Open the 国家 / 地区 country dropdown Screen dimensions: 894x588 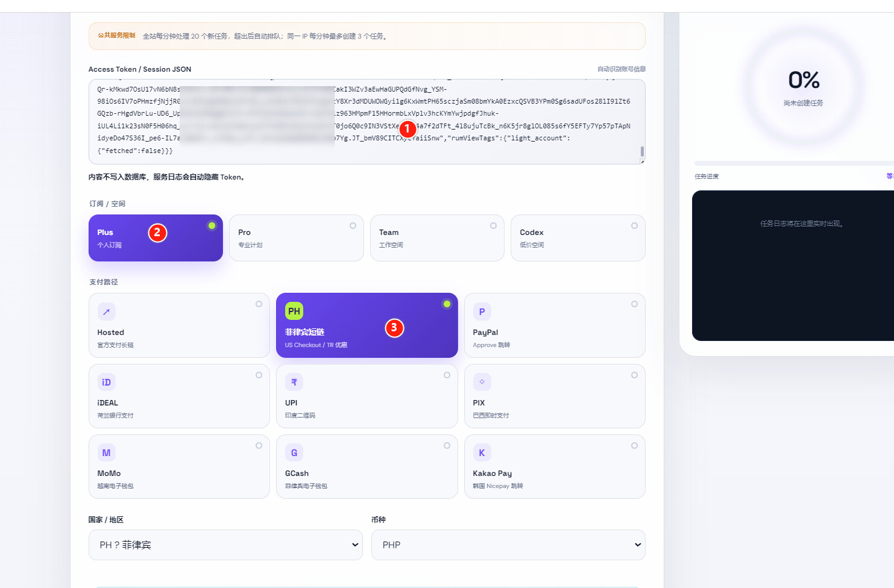pos(225,545)
